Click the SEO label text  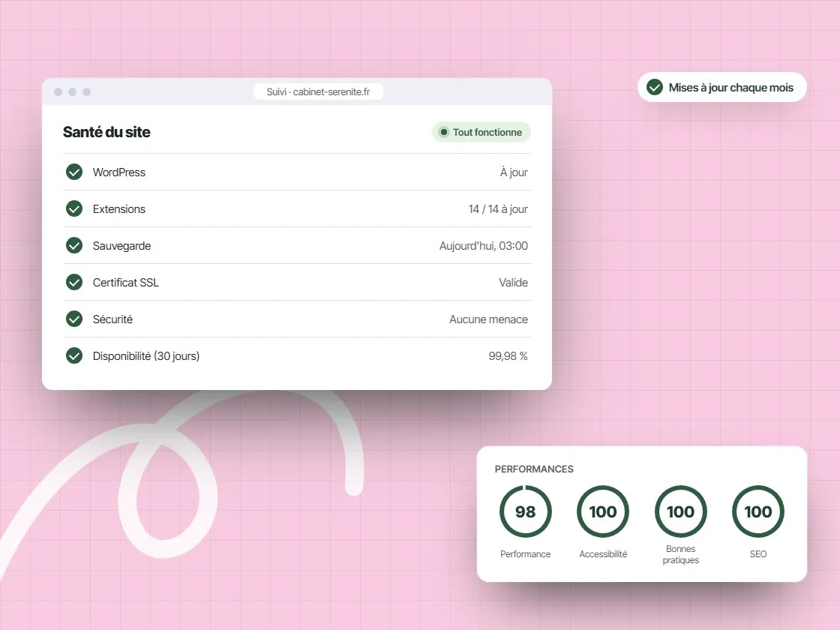pyautogui.click(x=758, y=554)
